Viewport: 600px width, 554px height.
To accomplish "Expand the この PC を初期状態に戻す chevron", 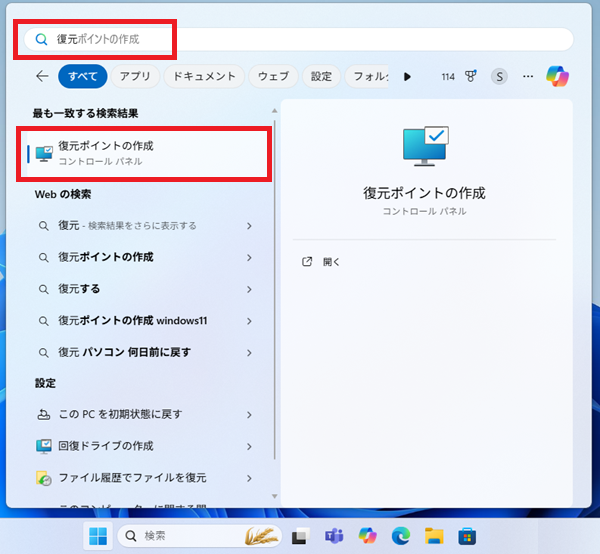I will [x=249, y=415].
